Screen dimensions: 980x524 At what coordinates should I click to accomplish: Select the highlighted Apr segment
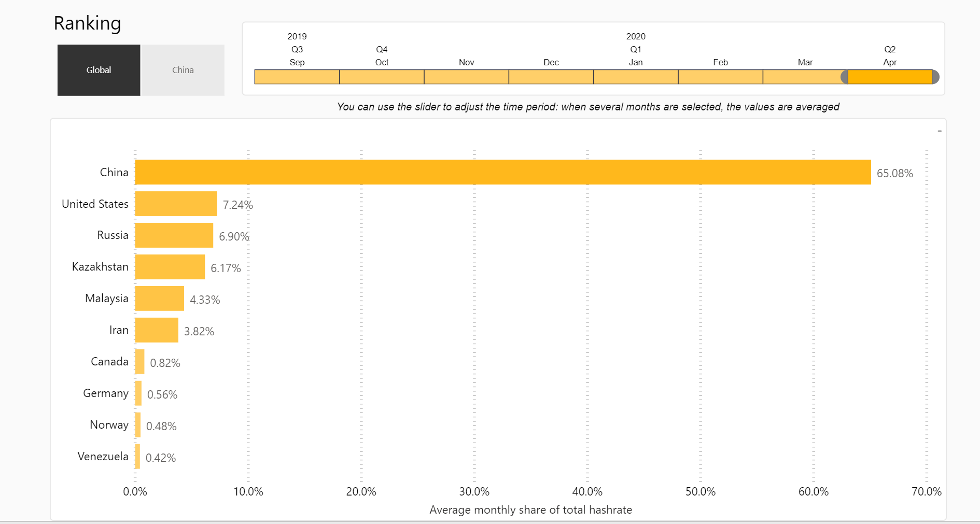[x=889, y=76]
